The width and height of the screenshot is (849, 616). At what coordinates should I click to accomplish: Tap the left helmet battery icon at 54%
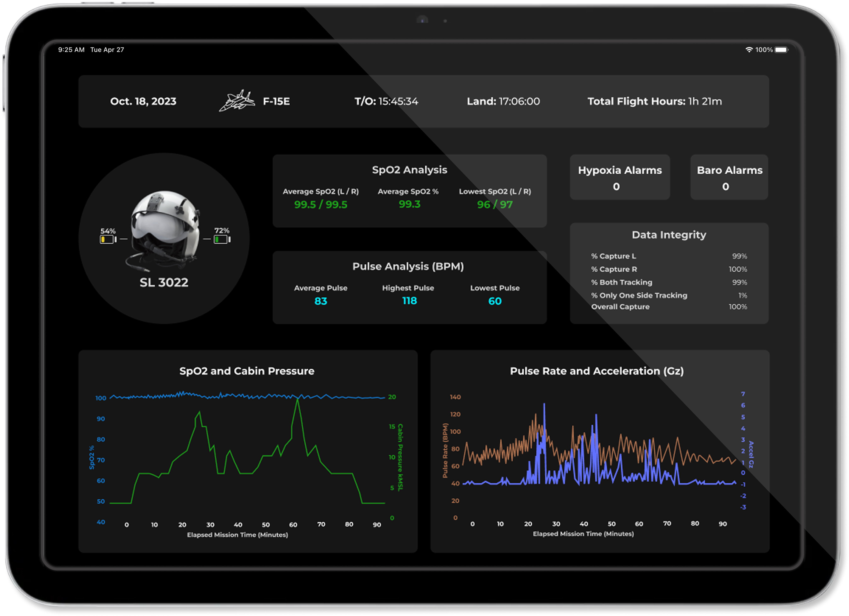click(107, 239)
